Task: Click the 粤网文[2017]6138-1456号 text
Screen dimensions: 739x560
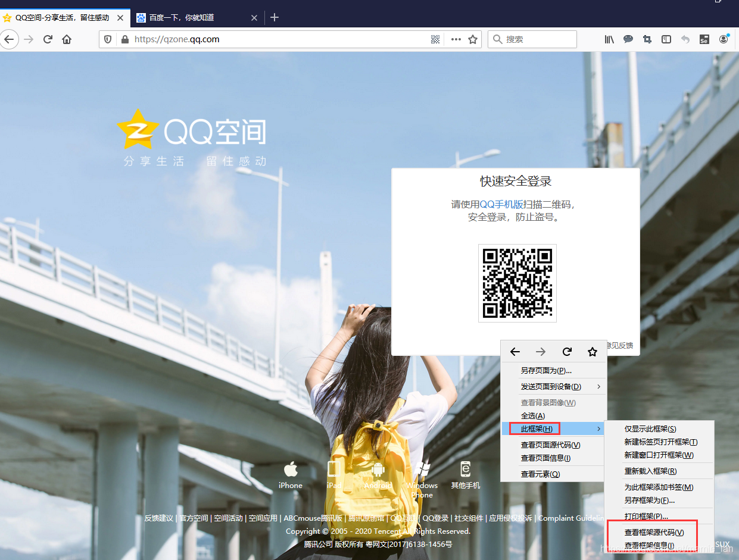Action: 409,545
